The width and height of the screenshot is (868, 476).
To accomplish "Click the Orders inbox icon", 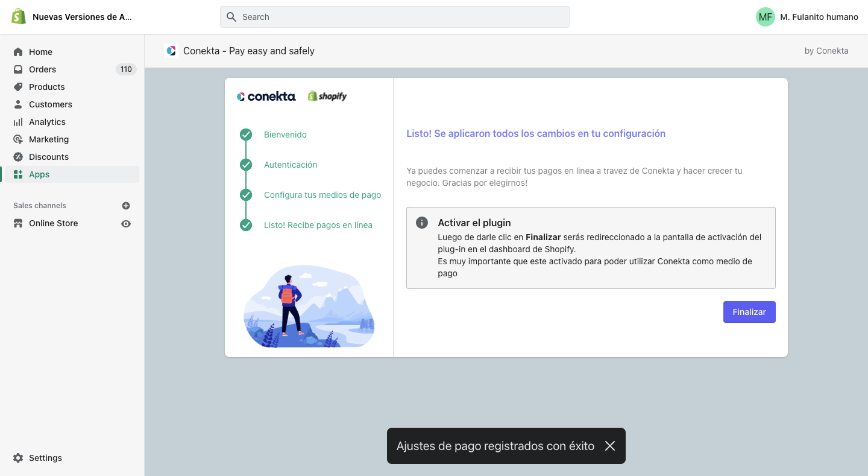I will coord(18,69).
